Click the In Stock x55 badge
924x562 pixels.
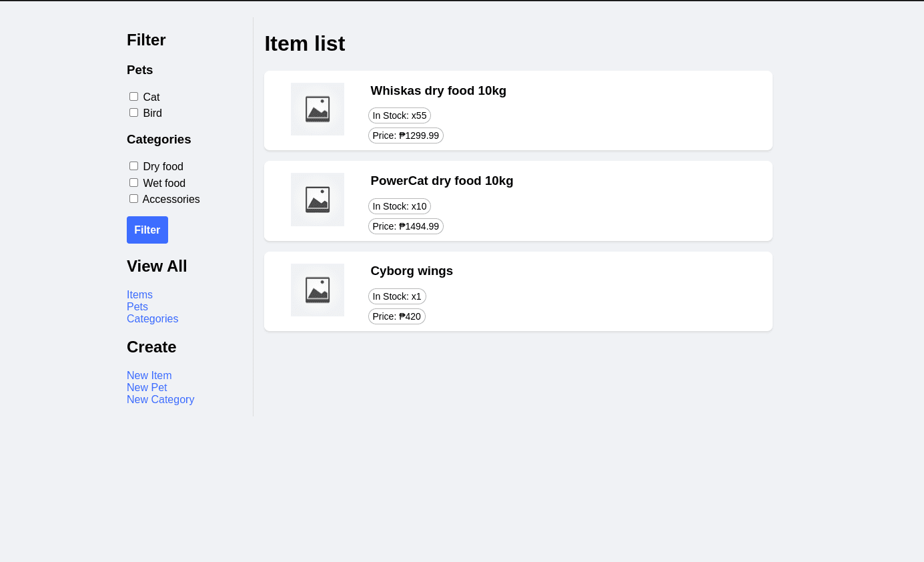(400, 115)
